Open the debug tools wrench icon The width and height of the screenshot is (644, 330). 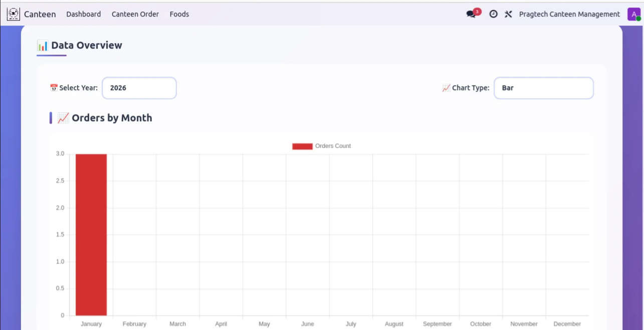coord(508,15)
